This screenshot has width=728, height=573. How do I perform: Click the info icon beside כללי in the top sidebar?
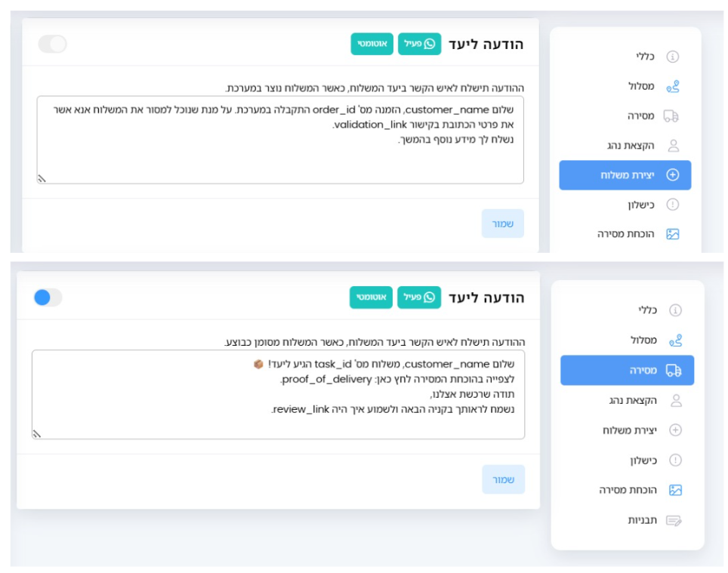[x=672, y=57]
